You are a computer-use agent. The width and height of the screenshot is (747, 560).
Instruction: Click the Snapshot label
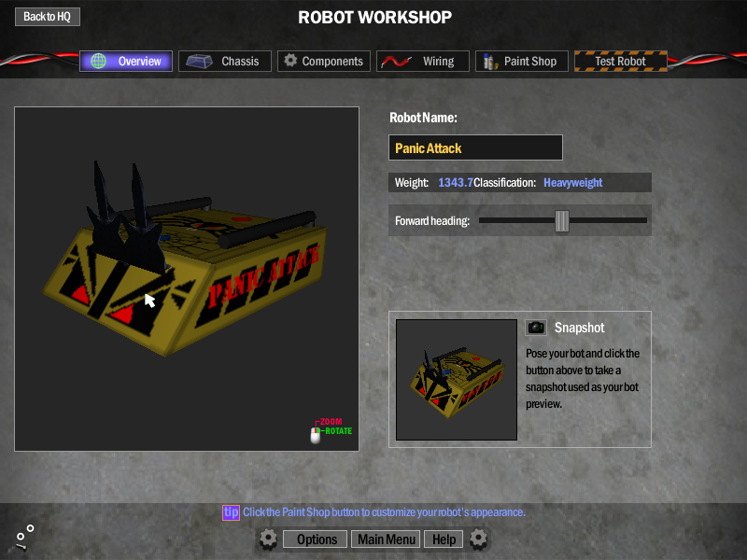coord(579,328)
